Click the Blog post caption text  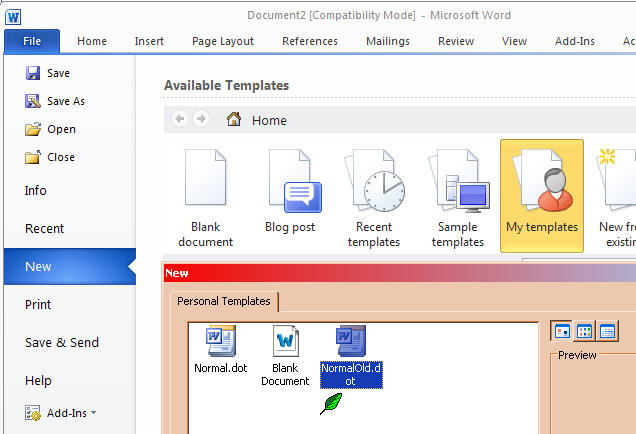(x=290, y=227)
